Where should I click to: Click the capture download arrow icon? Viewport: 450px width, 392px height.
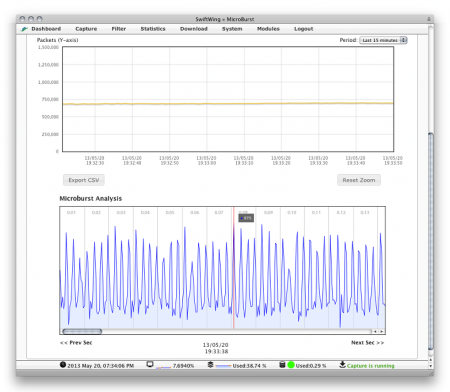pyautogui.click(x=342, y=364)
